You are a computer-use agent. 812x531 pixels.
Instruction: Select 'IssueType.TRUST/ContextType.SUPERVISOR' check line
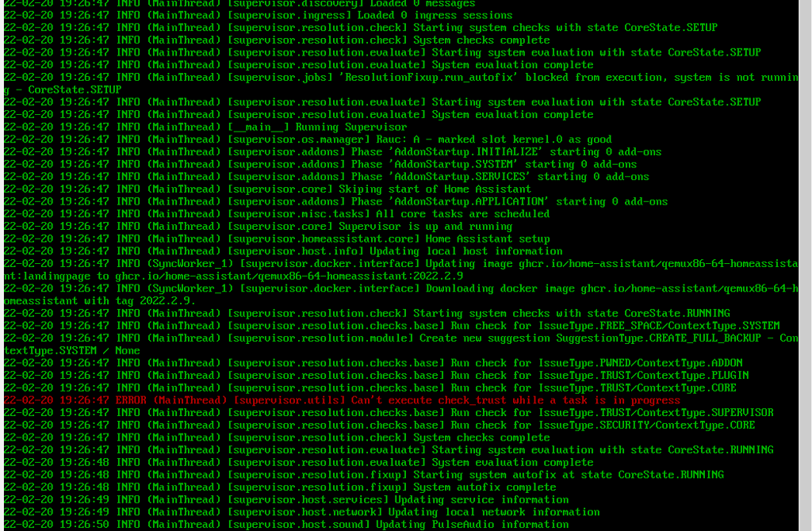pos(389,412)
